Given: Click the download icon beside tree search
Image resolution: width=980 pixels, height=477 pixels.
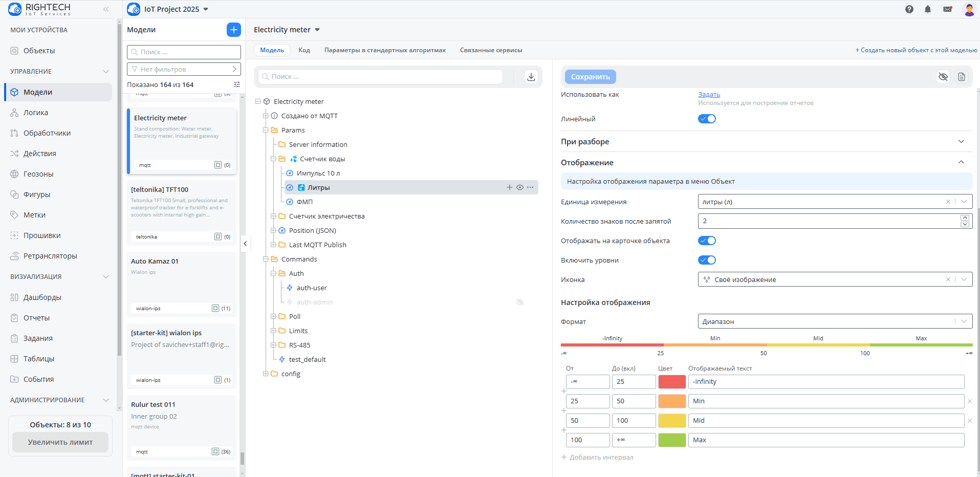Looking at the screenshot, I should coord(531,77).
